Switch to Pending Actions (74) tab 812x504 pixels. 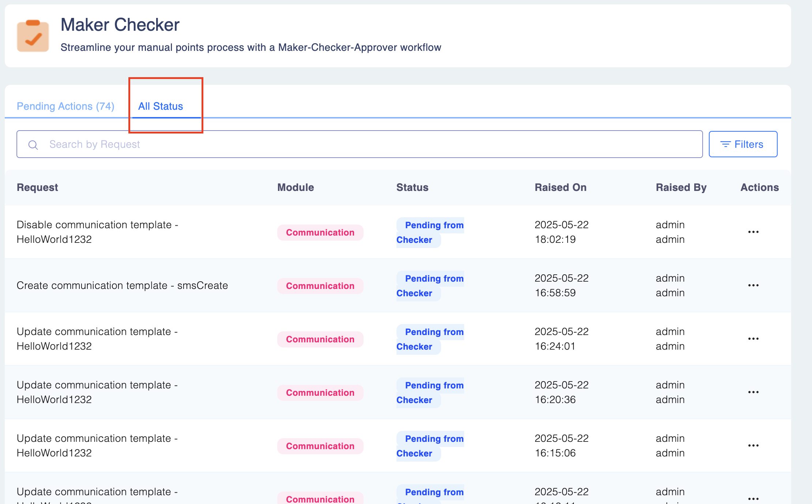[65, 106]
